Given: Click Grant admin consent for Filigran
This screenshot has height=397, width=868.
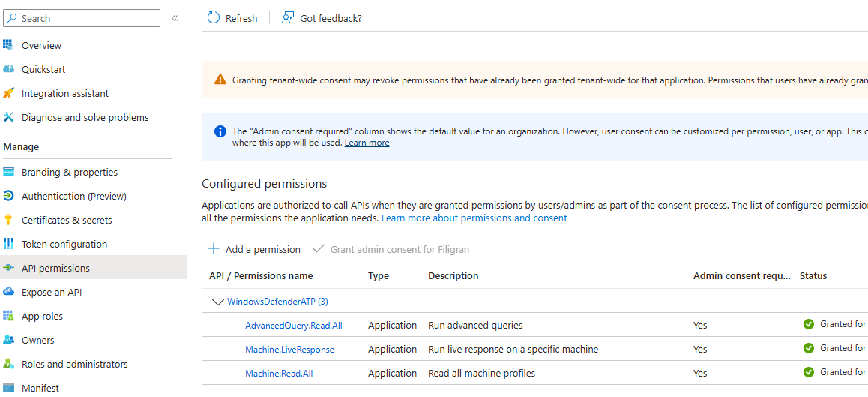Looking at the screenshot, I should click(391, 249).
